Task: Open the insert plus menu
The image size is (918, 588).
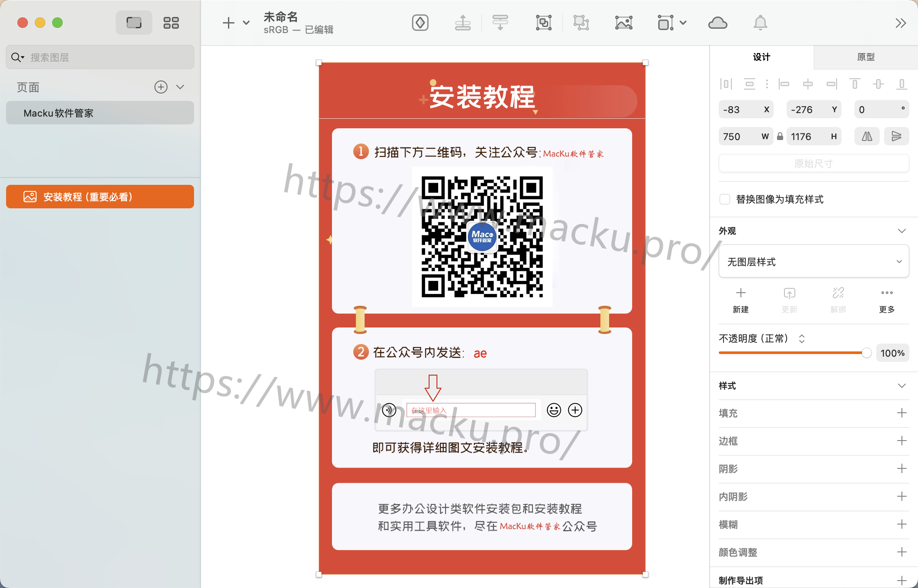Action: tap(228, 23)
